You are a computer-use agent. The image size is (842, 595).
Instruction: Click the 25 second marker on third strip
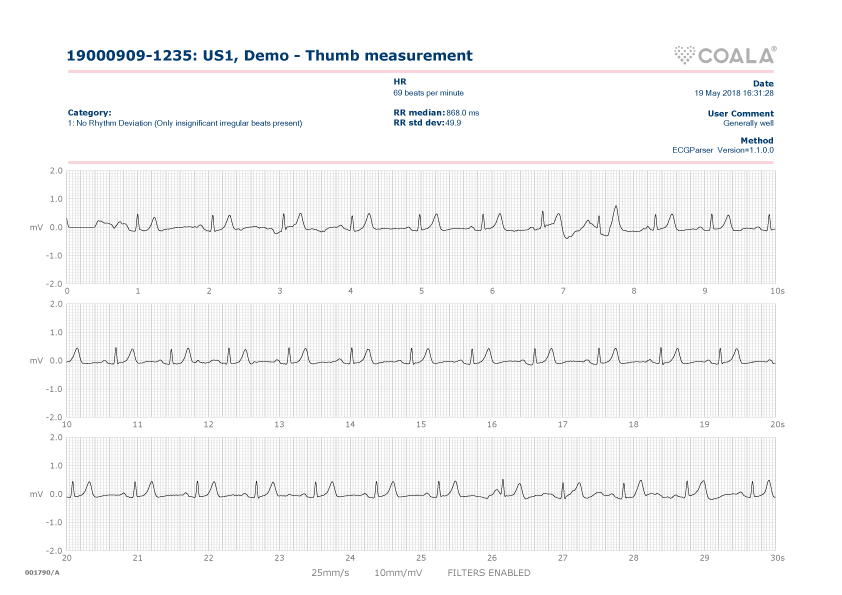click(421, 558)
